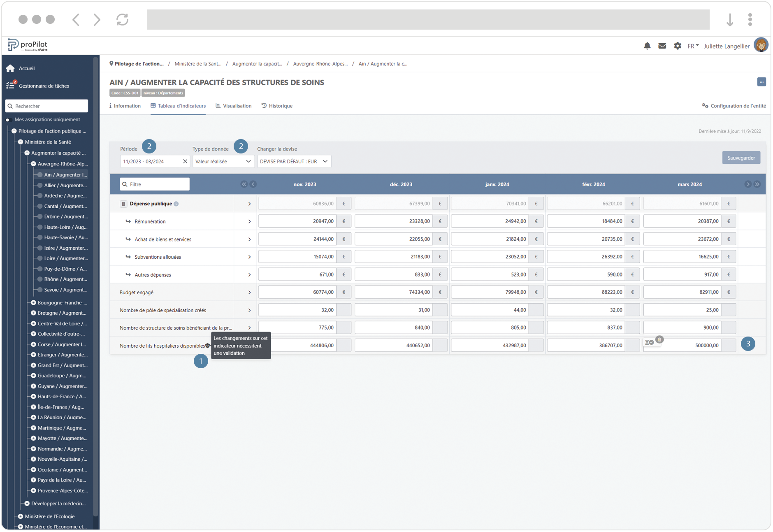
Task: Open the Changer la devise dropdown
Action: point(294,162)
